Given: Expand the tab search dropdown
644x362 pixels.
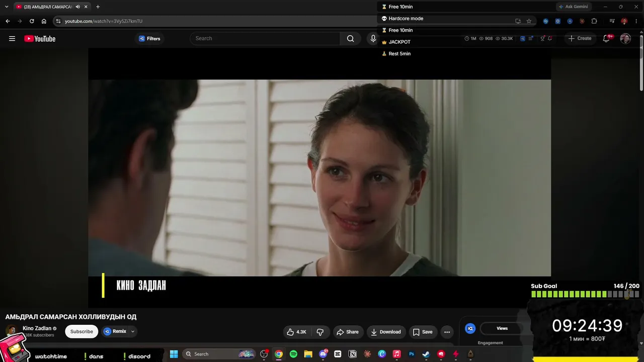Looking at the screenshot, I should (x=7, y=7).
